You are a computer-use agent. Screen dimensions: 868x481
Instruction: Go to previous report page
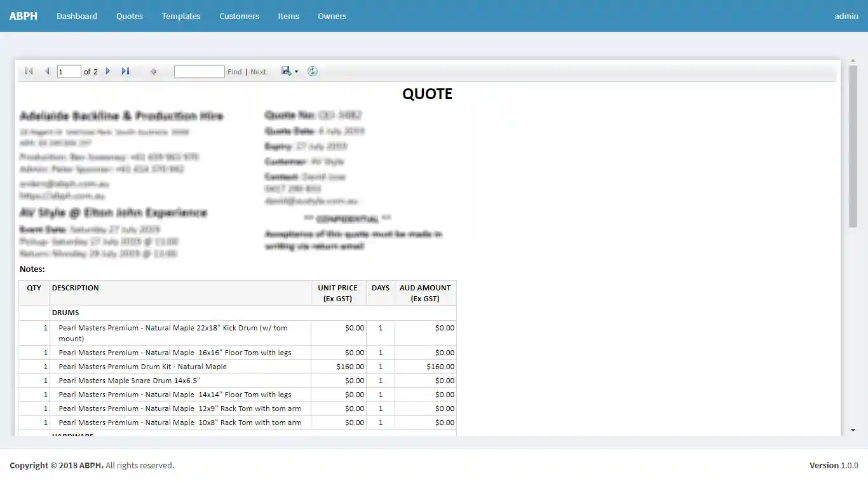pyautogui.click(x=47, y=72)
